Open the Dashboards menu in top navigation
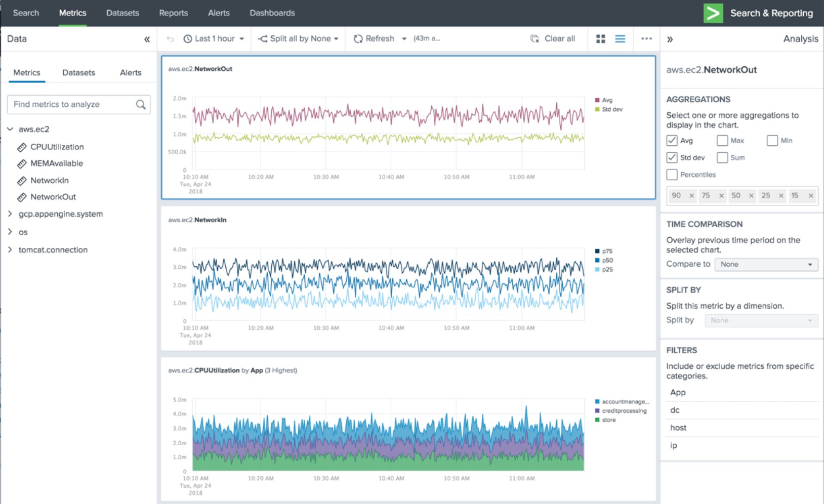Screen dimensions: 824x504 272,13
